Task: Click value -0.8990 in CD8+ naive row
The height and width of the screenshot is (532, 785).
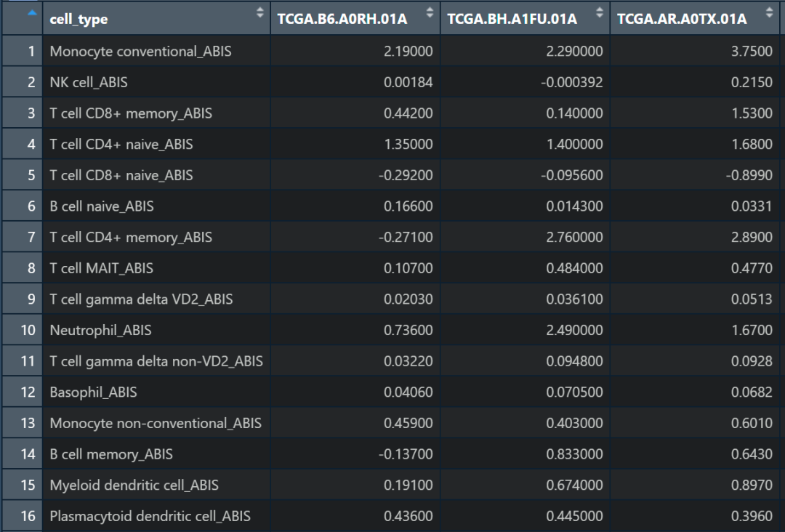Action: [x=749, y=175]
